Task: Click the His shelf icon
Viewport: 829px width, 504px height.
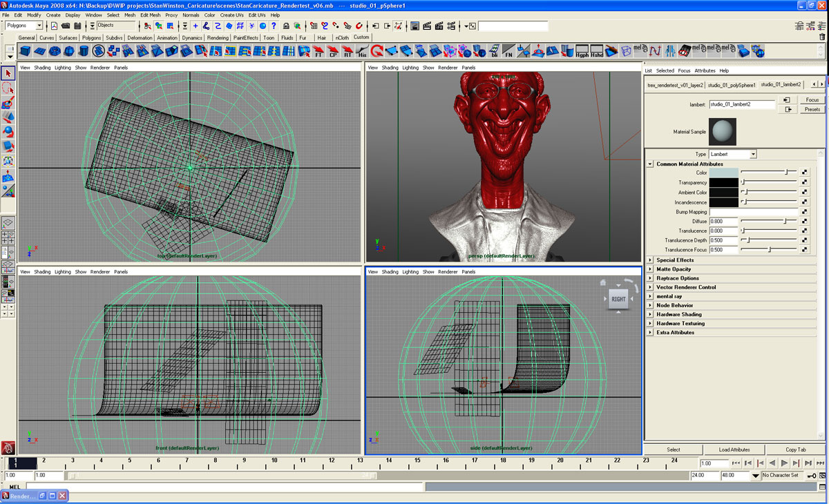Action: click(x=363, y=51)
